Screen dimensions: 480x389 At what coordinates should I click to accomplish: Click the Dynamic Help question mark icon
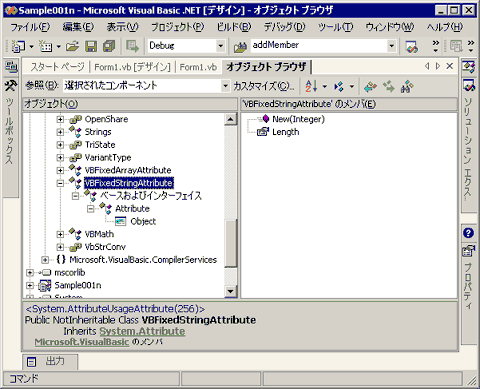point(468,233)
